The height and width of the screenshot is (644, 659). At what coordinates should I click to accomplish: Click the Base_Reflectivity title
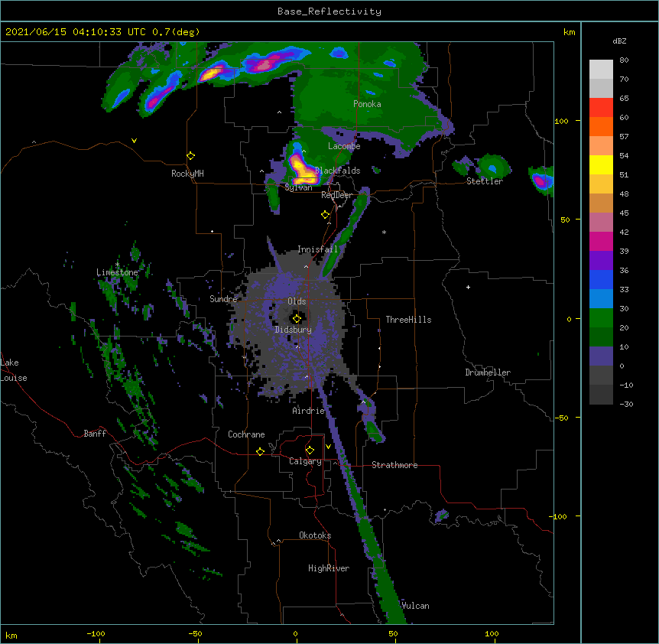pyautogui.click(x=329, y=11)
